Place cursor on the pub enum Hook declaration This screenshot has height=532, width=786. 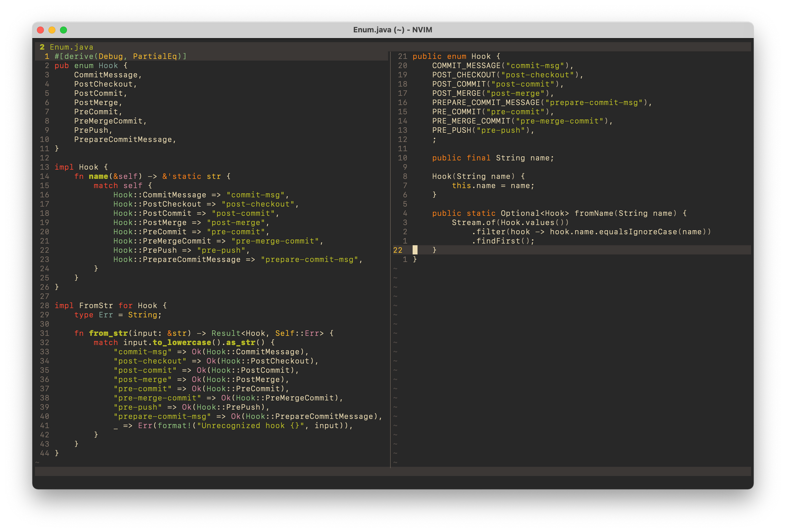tap(91, 65)
